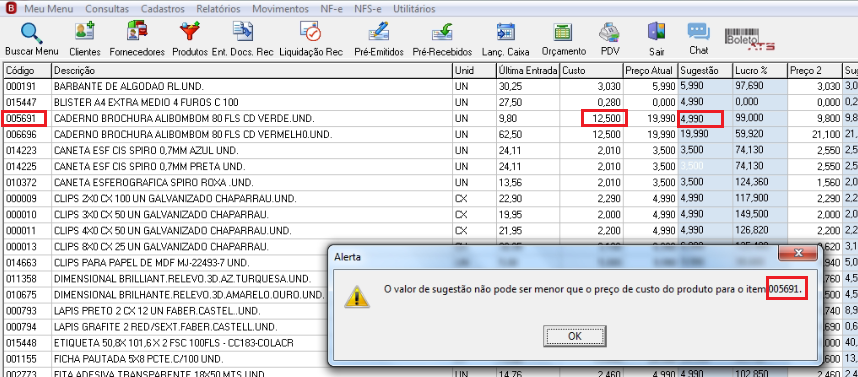Open the Fornecedores toolbar icon
Screen dimensions: 858x377
coord(137,32)
